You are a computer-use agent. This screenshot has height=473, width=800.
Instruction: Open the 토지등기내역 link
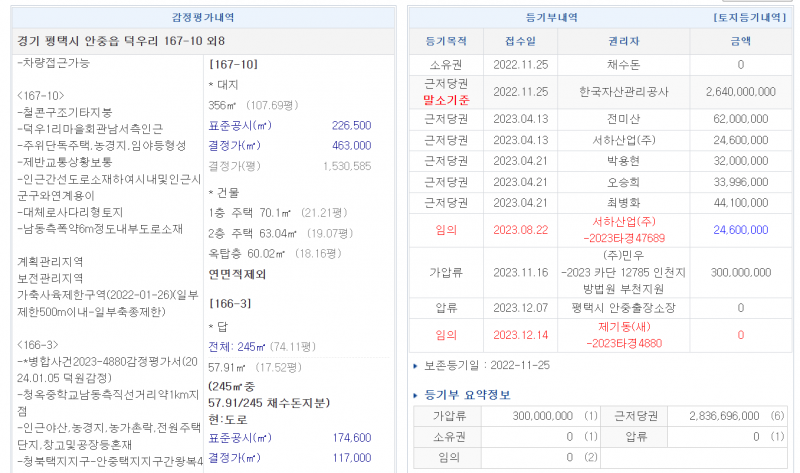tap(751, 17)
